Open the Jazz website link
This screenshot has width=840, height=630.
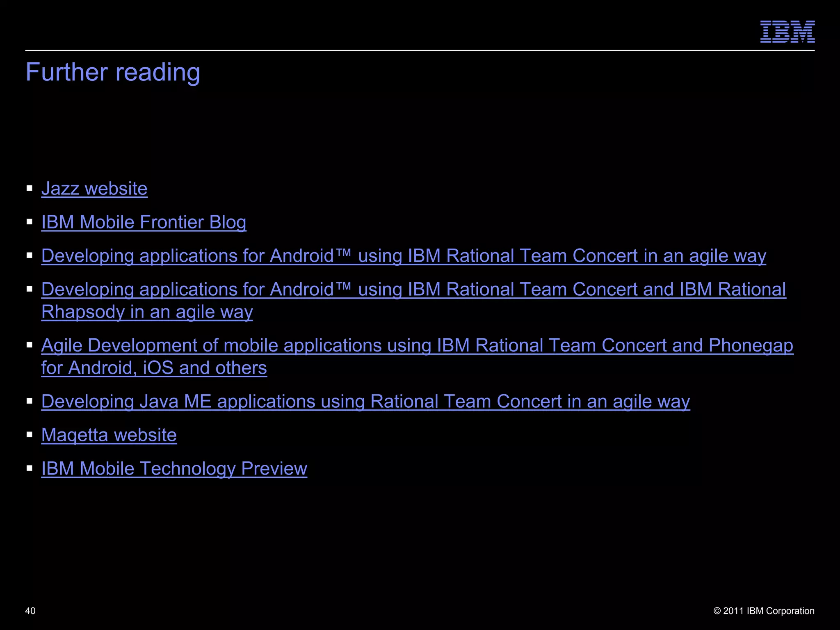[x=94, y=189]
